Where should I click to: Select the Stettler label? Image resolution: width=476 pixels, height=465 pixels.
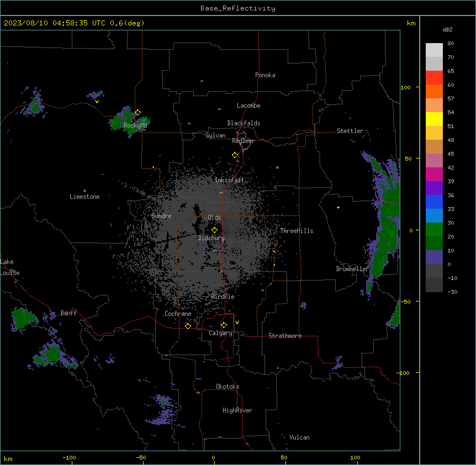click(x=350, y=131)
